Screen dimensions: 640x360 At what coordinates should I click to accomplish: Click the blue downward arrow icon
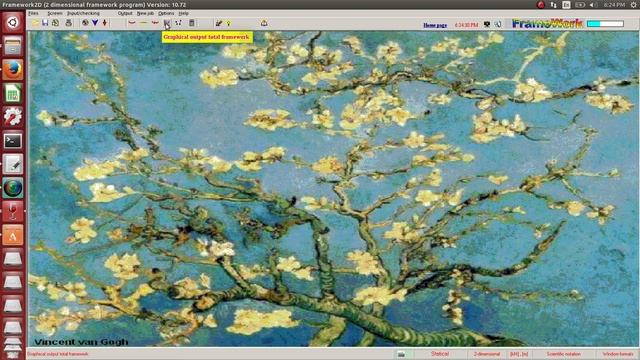coord(95,23)
